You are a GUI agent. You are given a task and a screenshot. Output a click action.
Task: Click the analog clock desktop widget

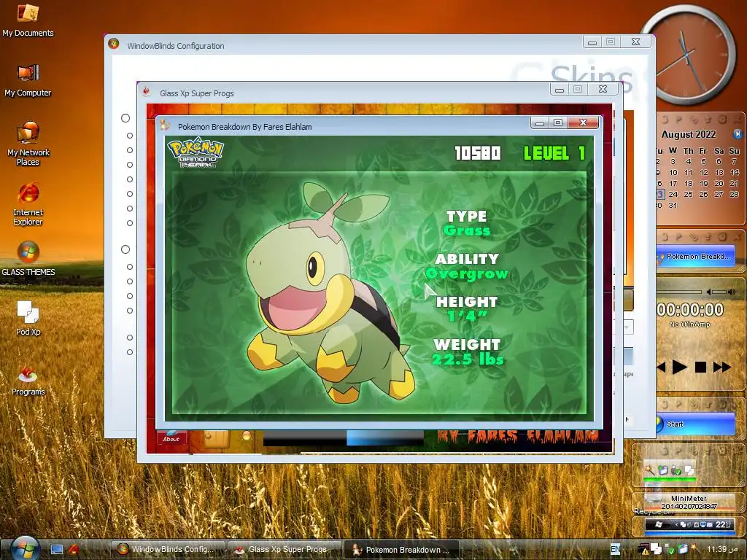click(x=687, y=55)
